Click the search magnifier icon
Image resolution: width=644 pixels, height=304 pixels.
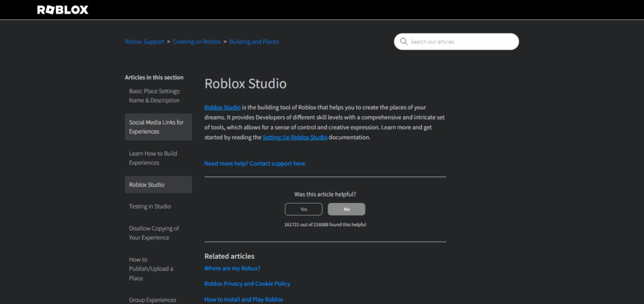pyautogui.click(x=404, y=41)
